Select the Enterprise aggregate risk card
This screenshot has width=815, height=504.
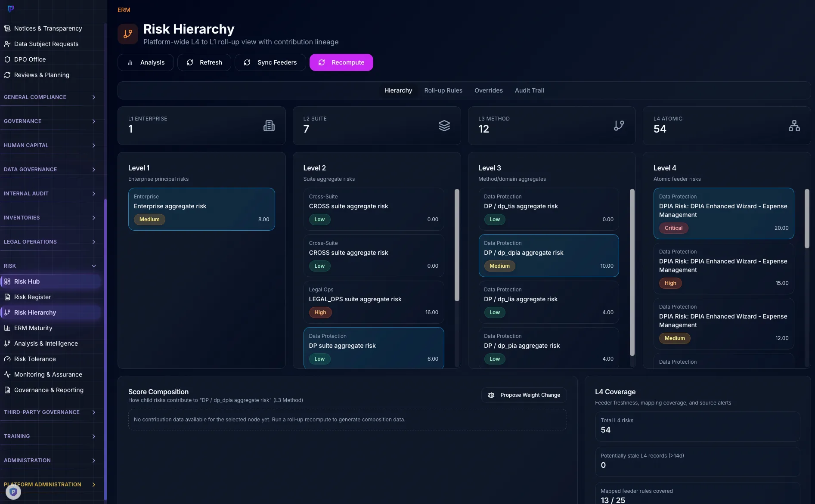click(x=201, y=209)
